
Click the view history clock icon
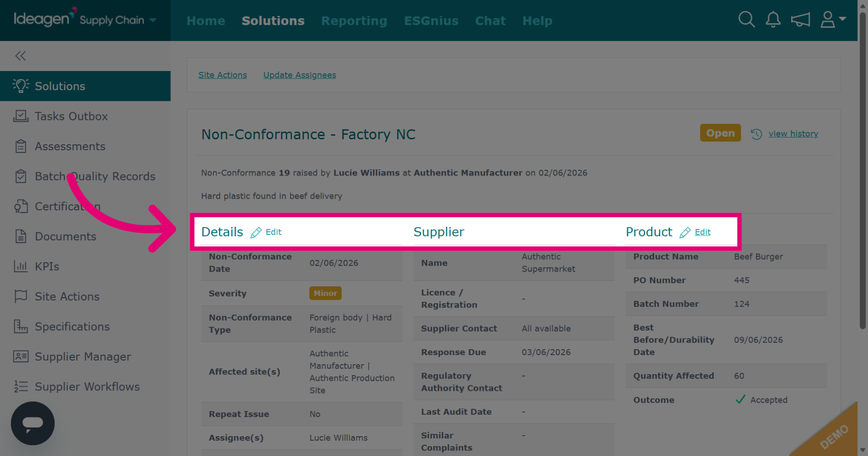[756, 134]
